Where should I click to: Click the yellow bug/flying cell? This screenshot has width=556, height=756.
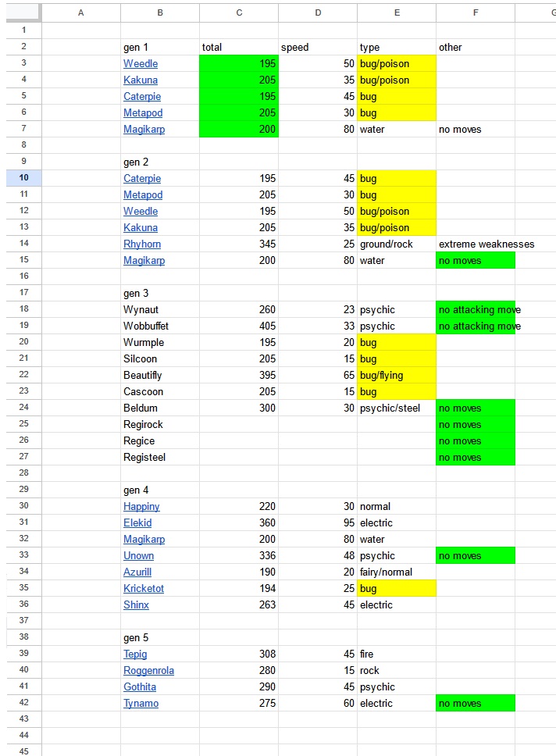pos(397,375)
